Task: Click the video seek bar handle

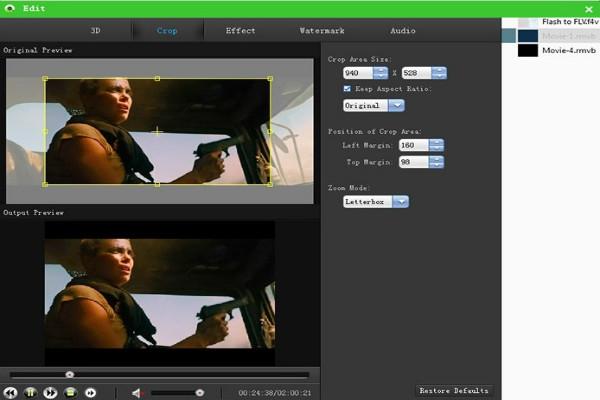Action: pos(69,374)
